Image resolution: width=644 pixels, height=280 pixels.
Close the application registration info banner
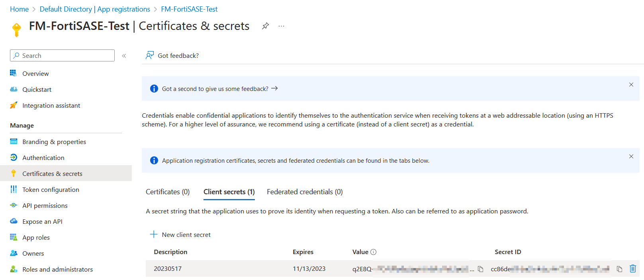point(631,156)
